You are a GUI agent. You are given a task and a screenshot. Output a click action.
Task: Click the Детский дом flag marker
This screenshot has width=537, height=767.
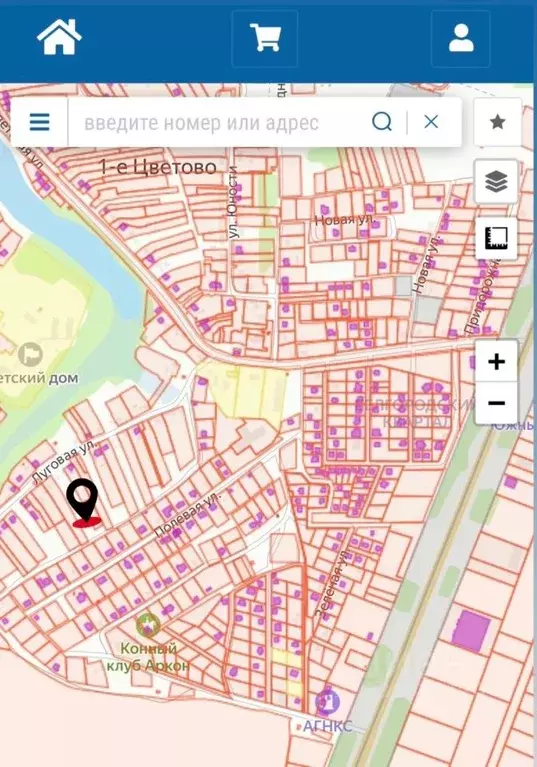tap(31, 355)
